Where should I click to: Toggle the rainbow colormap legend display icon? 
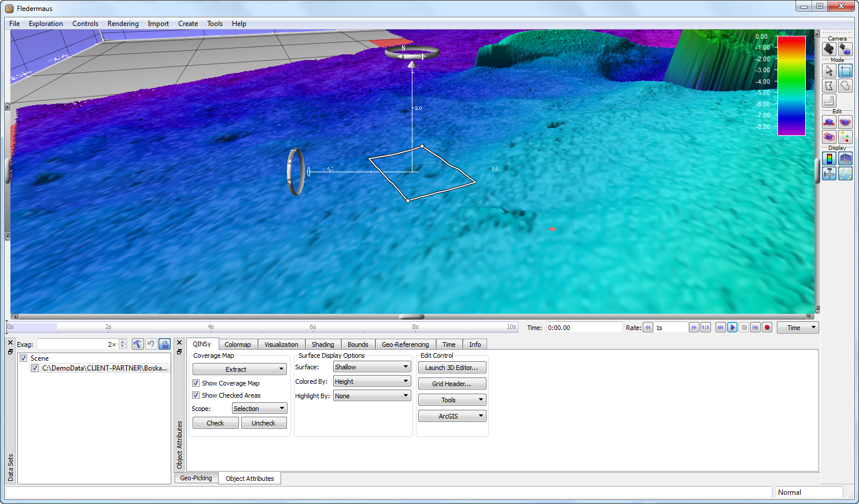point(829,158)
